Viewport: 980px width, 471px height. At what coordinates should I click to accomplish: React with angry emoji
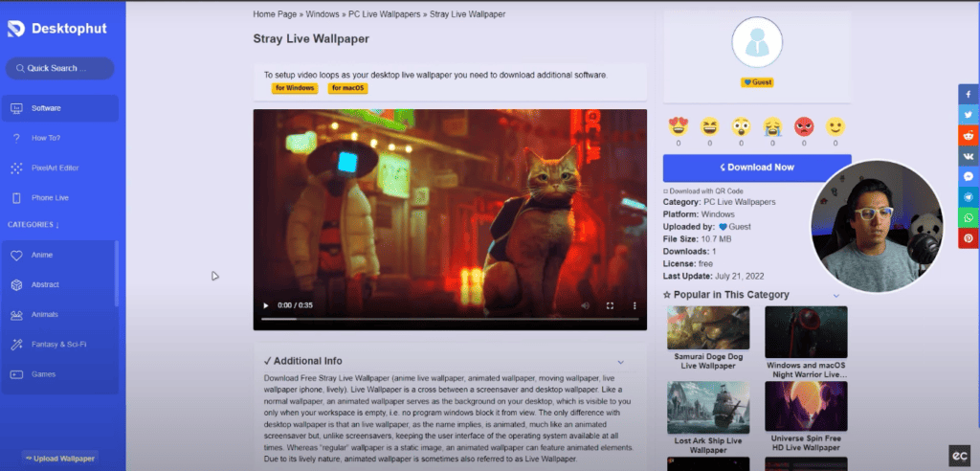point(804,127)
